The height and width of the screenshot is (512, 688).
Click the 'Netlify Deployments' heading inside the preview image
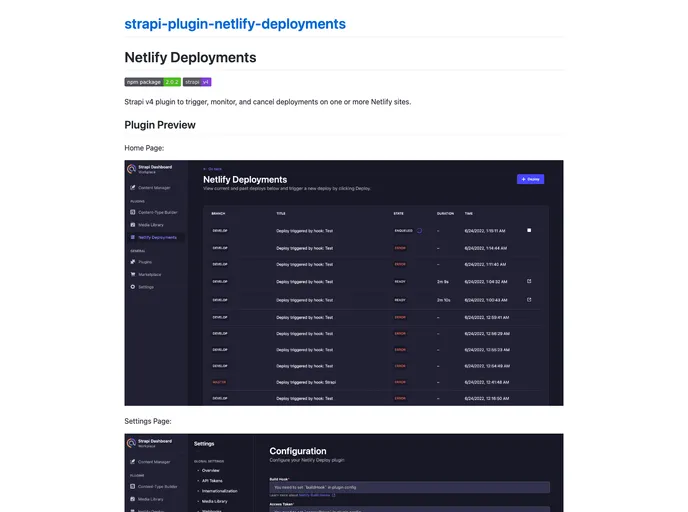tap(245, 179)
